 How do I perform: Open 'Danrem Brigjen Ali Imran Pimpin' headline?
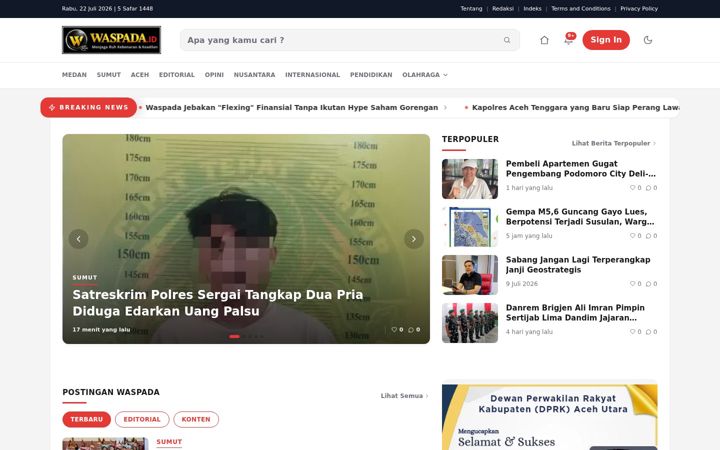(575, 313)
